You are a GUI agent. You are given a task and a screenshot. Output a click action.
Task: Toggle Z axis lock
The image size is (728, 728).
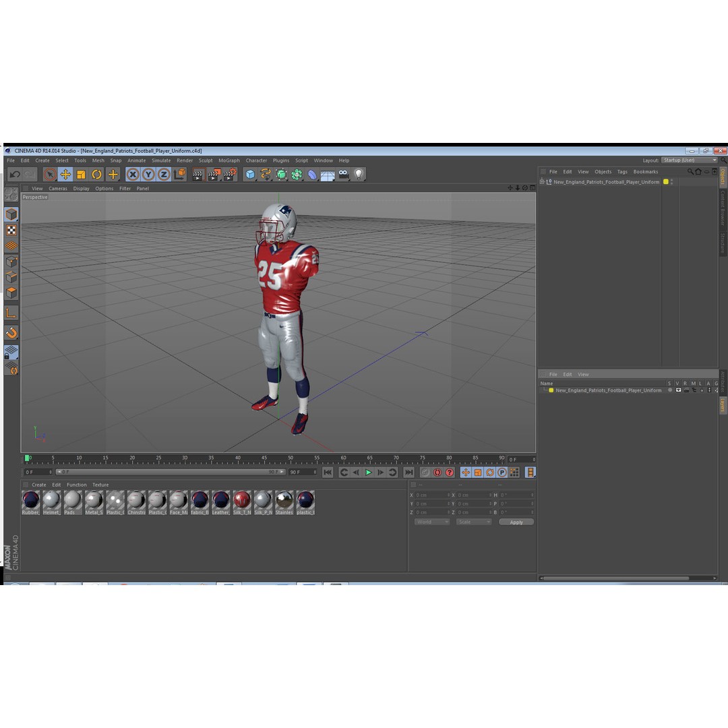pos(164,175)
